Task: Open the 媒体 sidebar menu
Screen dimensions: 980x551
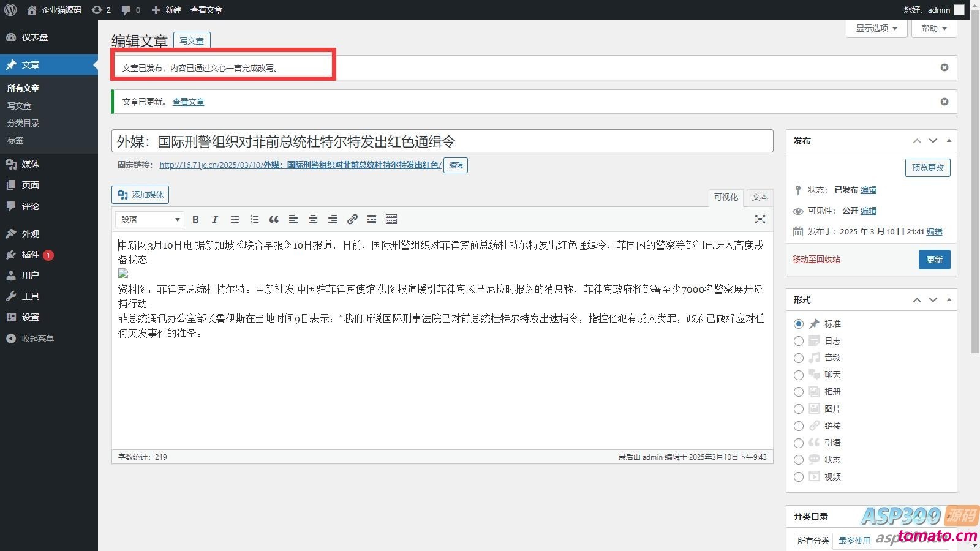Action: 49,164
